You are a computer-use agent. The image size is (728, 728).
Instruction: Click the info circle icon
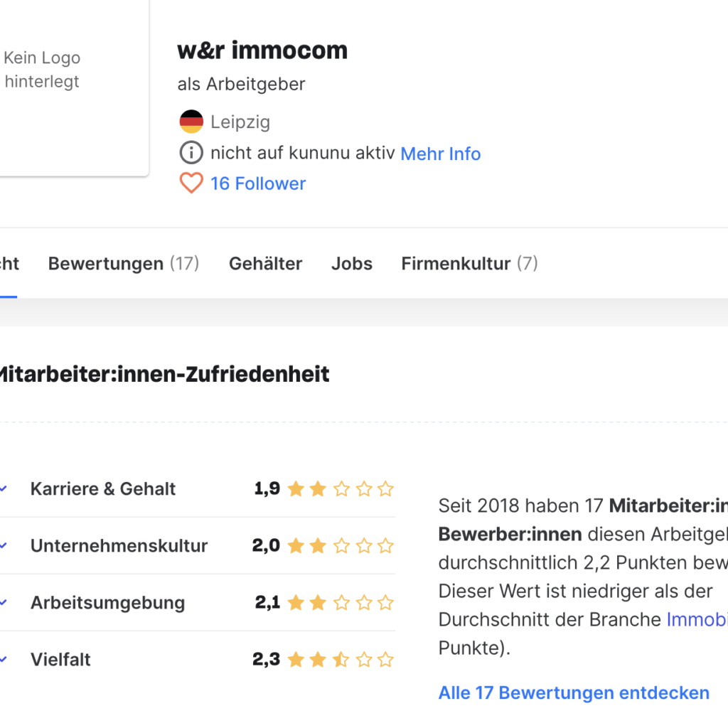point(191,153)
